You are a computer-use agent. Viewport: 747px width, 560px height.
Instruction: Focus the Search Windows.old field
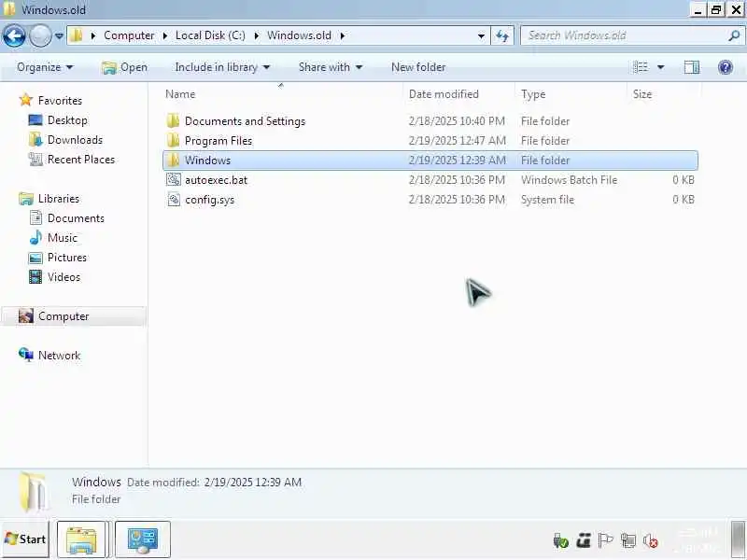[x=624, y=35]
